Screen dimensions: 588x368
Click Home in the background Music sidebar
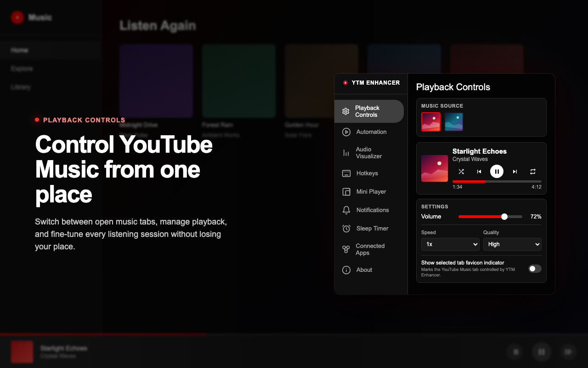click(x=51, y=50)
